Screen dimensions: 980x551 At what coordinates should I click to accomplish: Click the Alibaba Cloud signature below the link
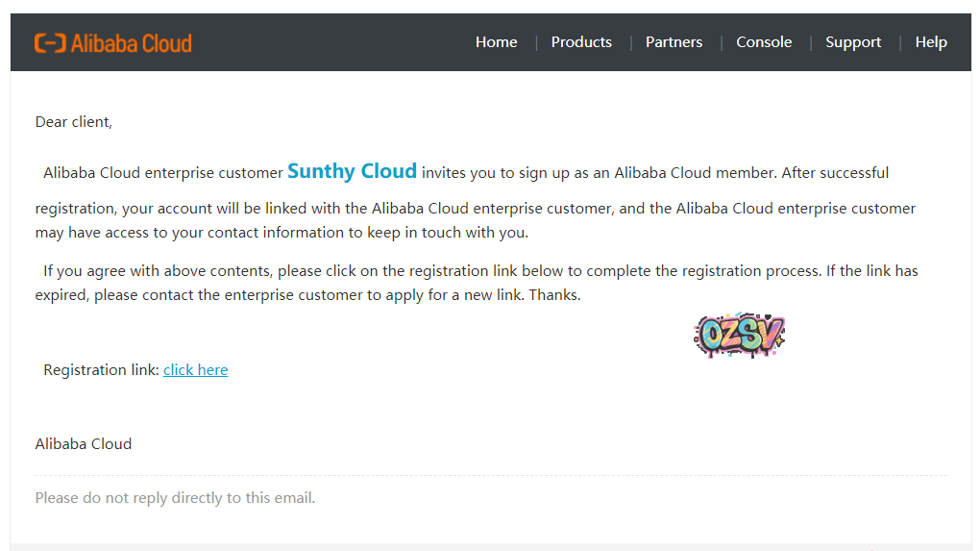coord(84,444)
